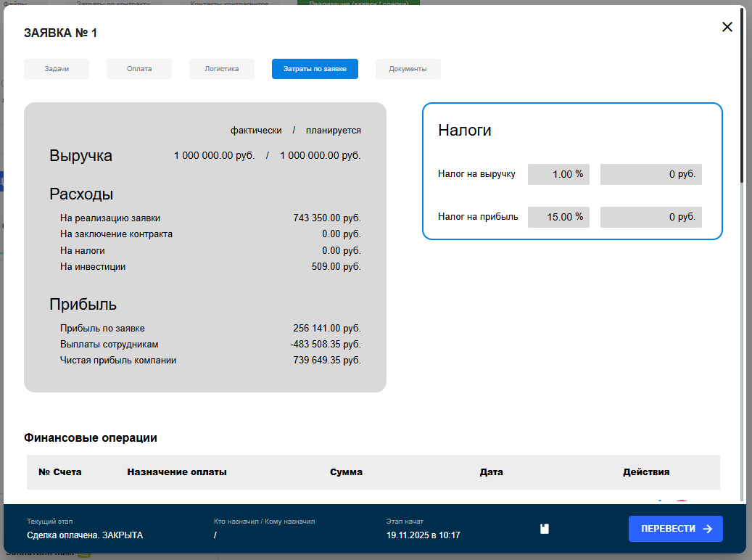The image size is (752, 560).
Task: Click the фактически column label
Action: (x=256, y=131)
